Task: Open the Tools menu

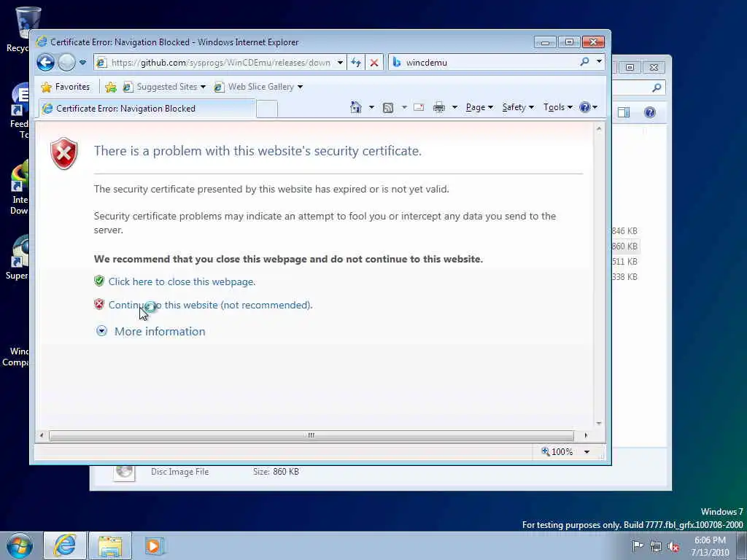Action: (x=558, y=108)
